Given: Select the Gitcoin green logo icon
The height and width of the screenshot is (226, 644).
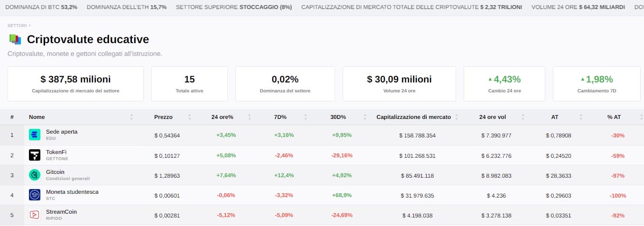Looking at the screenshot, I should (35, 175).
